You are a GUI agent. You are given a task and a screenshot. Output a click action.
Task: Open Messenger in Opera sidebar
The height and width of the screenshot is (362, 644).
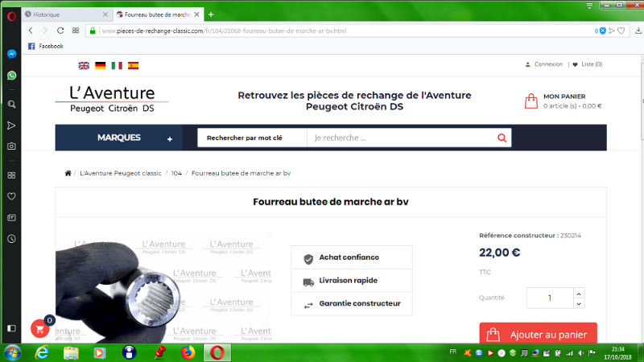11,54
